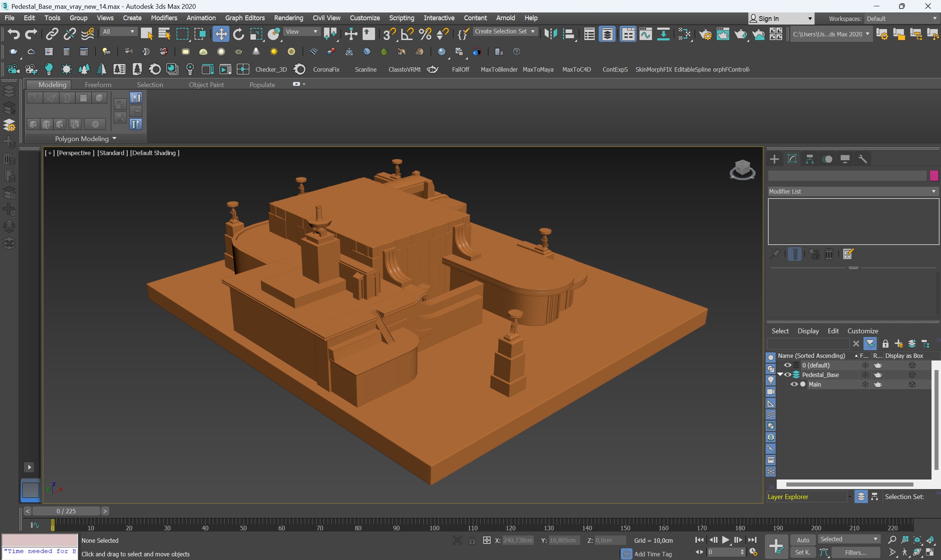
Task: Go to the start of animation
Action: tap(699, 540)
